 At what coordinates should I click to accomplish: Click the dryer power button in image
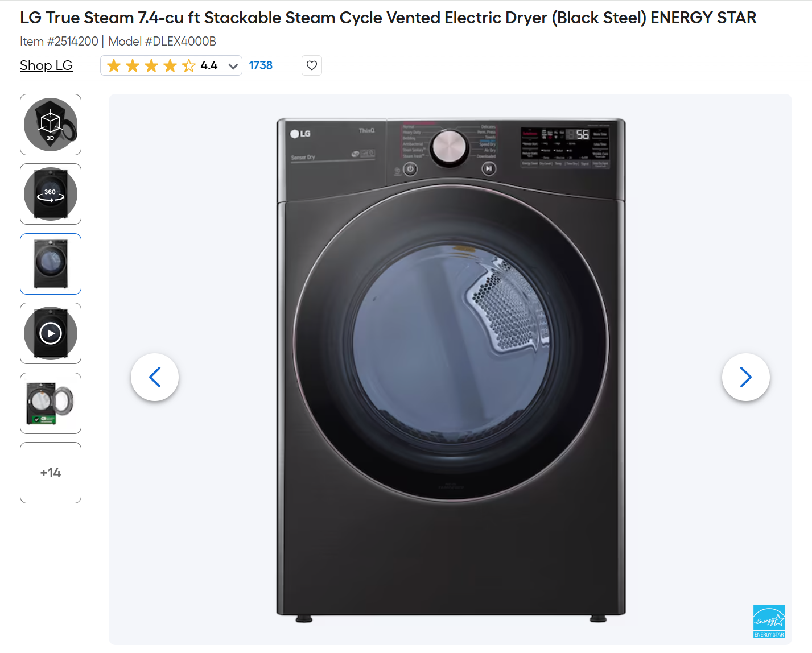tap(410, 169)
